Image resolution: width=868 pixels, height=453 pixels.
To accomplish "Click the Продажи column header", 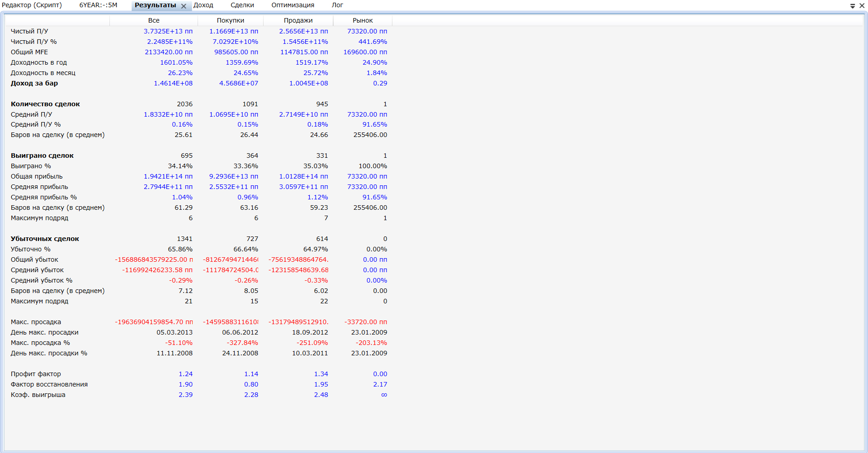I will click(x=298, y=20).
